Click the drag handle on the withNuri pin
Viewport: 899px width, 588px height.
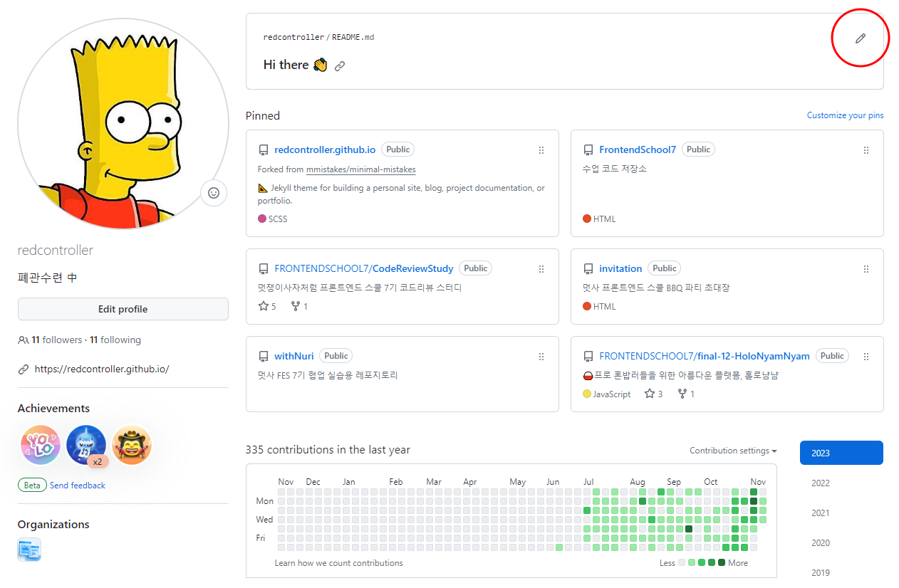point(541,357)
